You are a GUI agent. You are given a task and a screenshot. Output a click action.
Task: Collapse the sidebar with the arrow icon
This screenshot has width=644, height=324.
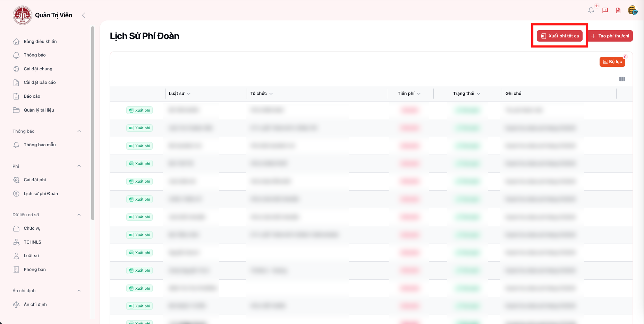point(84,15)
